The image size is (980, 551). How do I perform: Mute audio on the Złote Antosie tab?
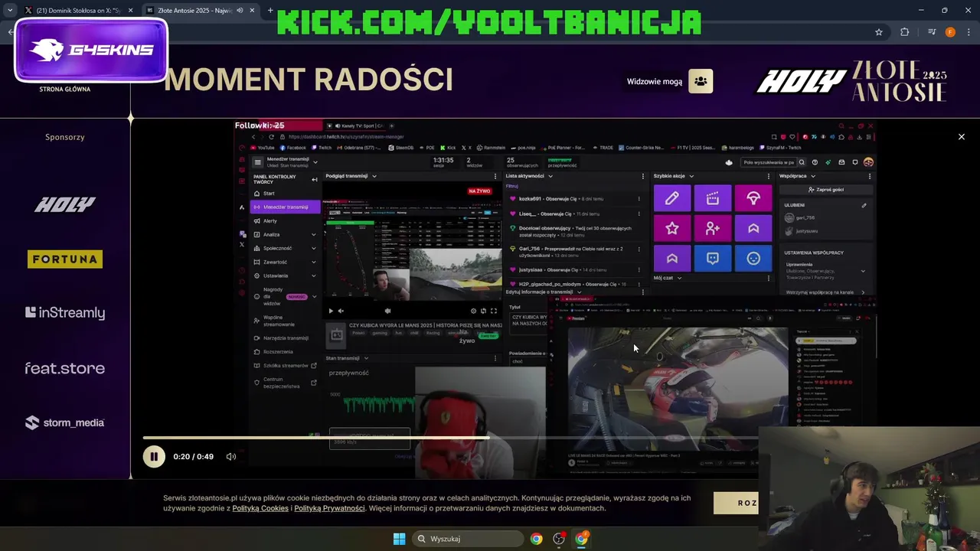[240, 11]
